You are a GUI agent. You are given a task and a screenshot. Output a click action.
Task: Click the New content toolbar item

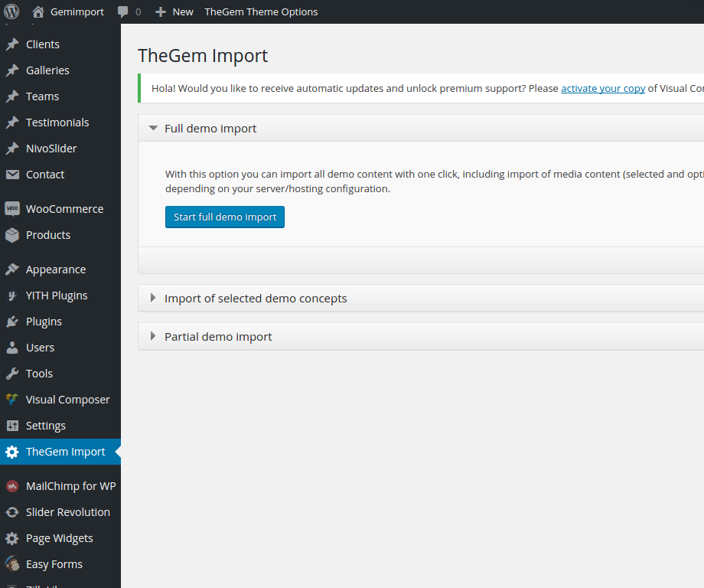174,11
